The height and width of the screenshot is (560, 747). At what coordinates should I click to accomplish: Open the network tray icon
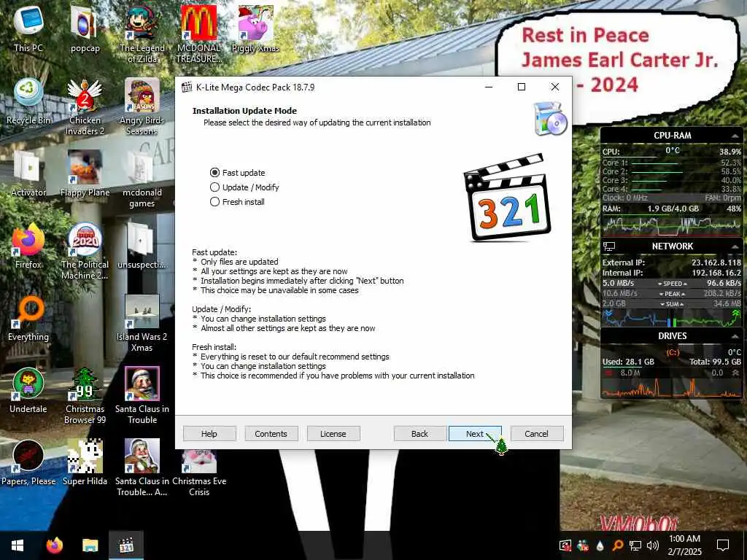(635, 545)
